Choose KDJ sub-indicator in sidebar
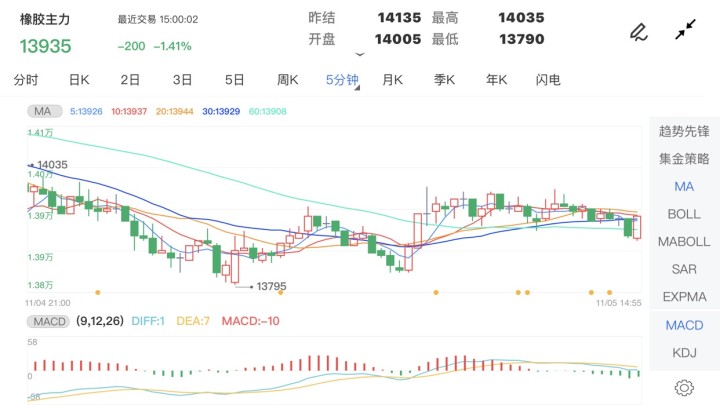 (x=684, y=353)
